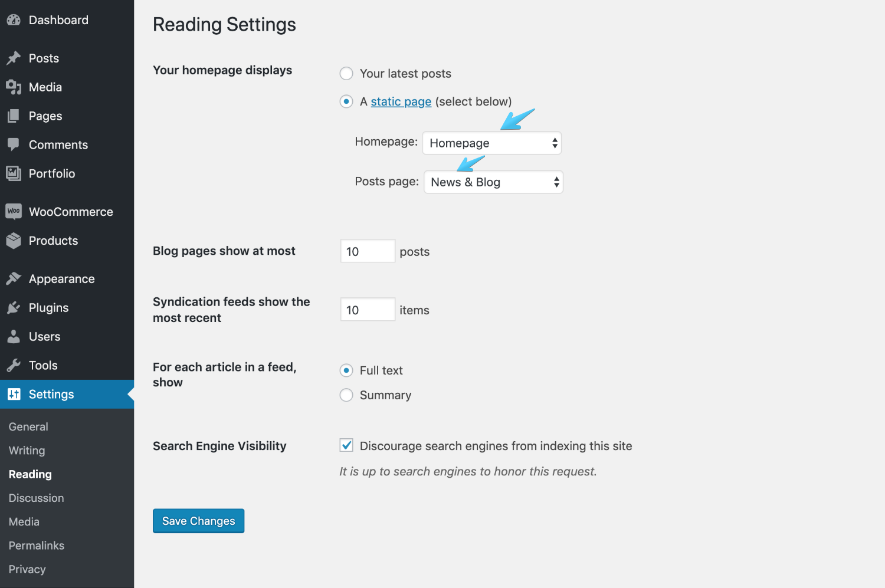Screen dimensions: 885x588
Task: Click the Dashboard gauge icon
Action: point(14,20)
